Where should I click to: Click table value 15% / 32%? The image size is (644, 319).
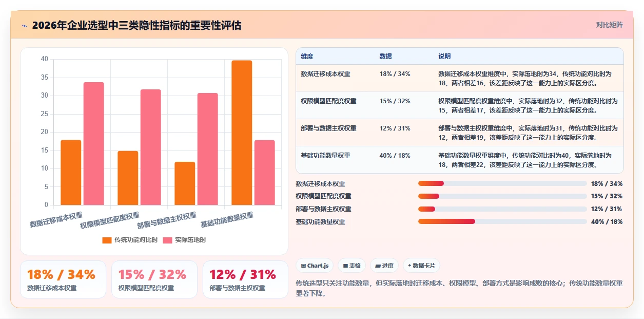pos(395,101)
